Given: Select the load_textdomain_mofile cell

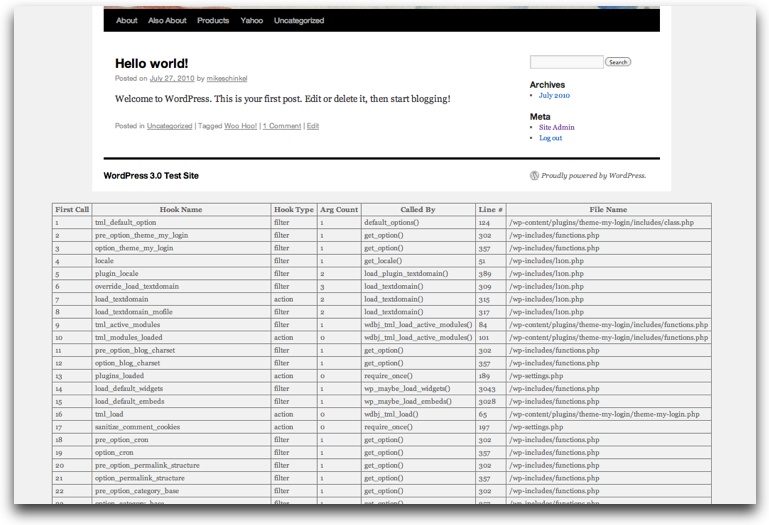Looking at the screenshot, I should 181,312.
